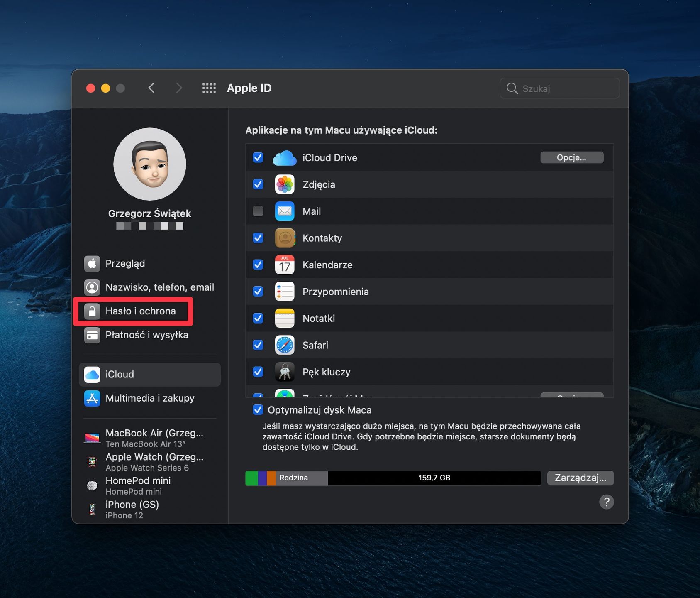Click the iCloud Drive label
This screenshot has width=700, height=598.
point(330,158)
